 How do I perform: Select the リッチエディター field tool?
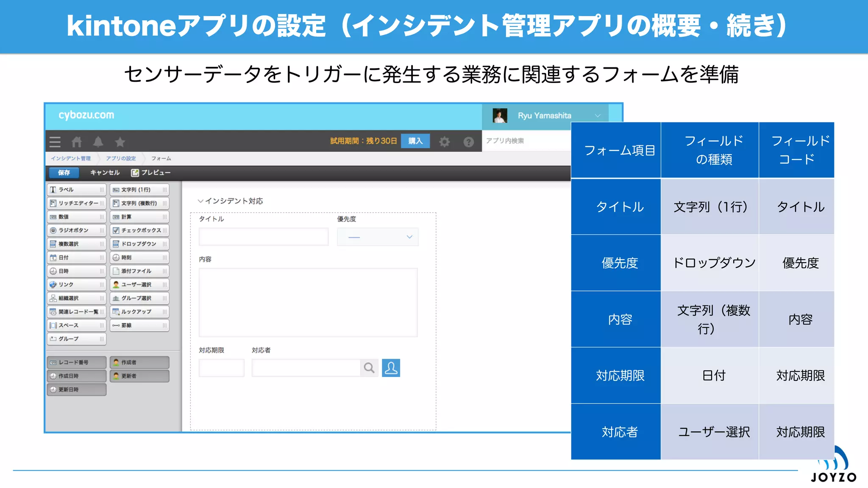click(76, 203)
